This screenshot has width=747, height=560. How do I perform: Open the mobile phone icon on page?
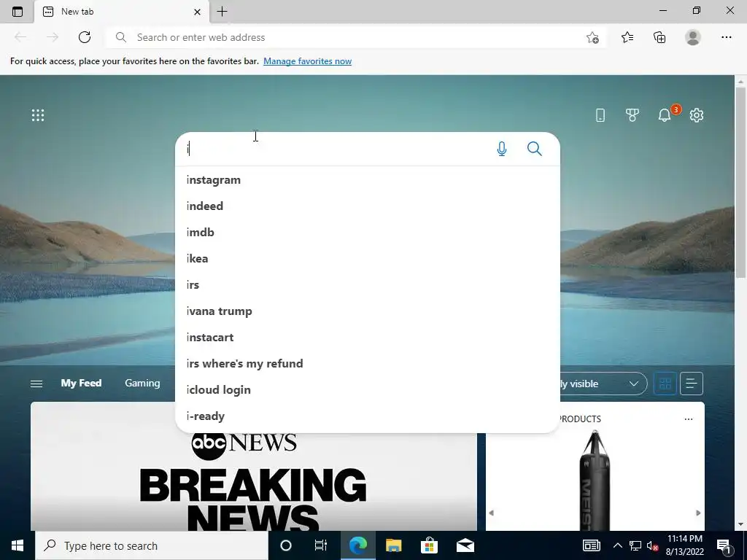tap(600, 115)
